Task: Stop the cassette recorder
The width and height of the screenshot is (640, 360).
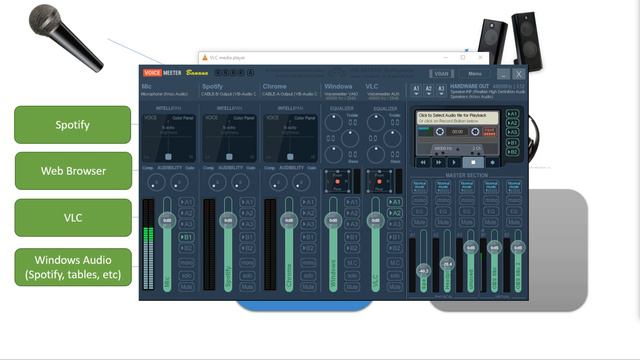Action: (473, 162)
